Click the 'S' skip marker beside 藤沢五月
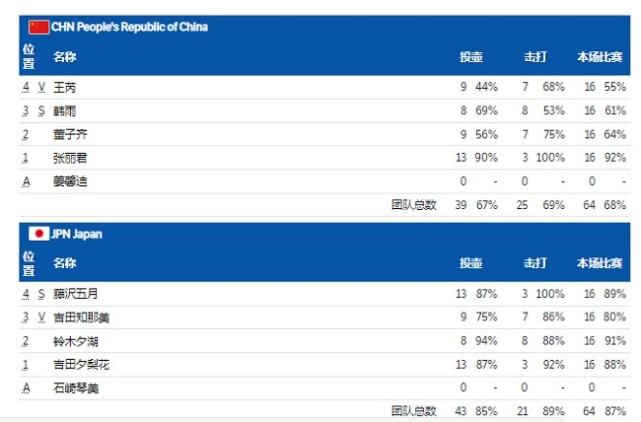 41,294
